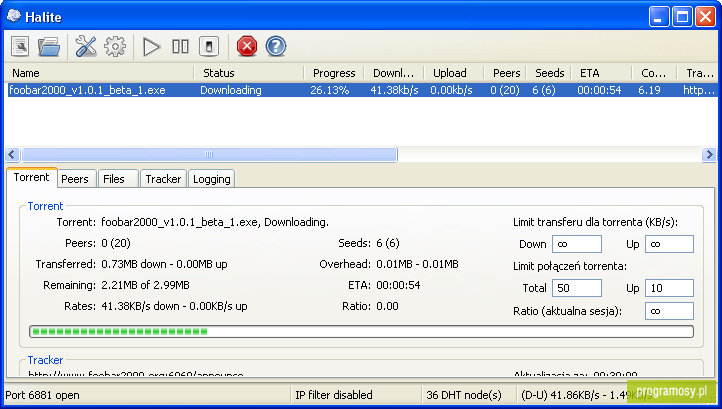Click the Up transfer limit field
The image size is (722, 409).
(670, 244)
